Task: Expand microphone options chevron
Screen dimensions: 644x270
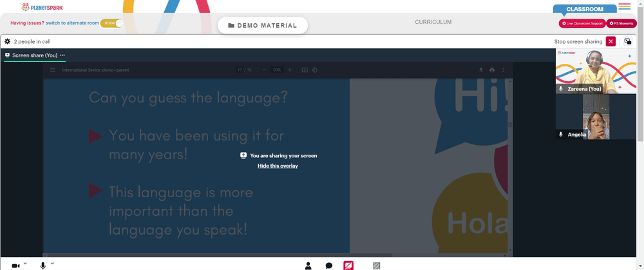Action: (52, 264)
